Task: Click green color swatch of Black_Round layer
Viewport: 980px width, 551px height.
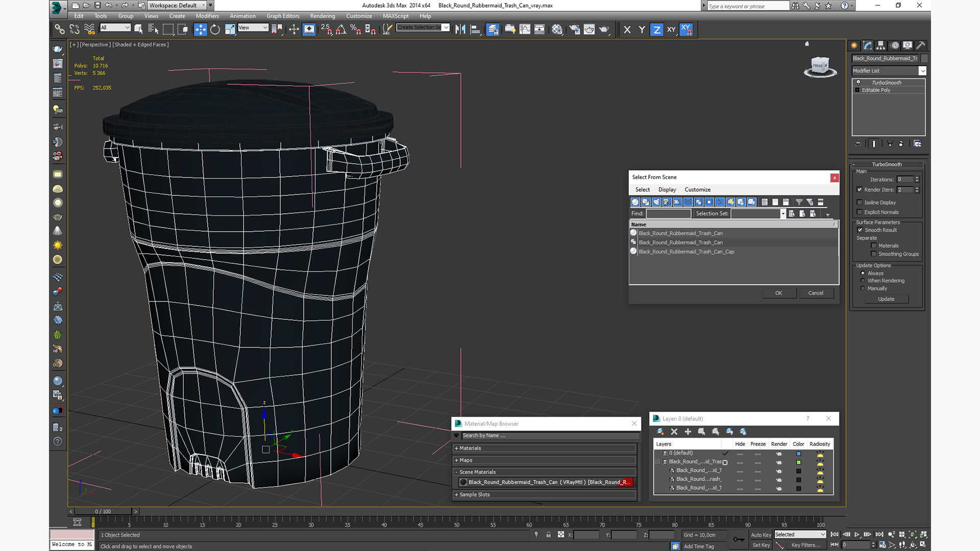Action: pos(798,462)
